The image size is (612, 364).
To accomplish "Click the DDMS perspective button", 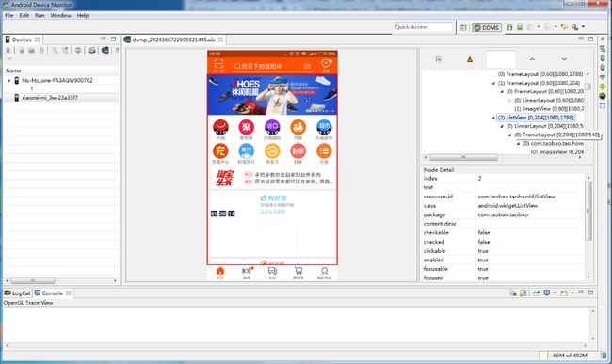I will point(487,27).
